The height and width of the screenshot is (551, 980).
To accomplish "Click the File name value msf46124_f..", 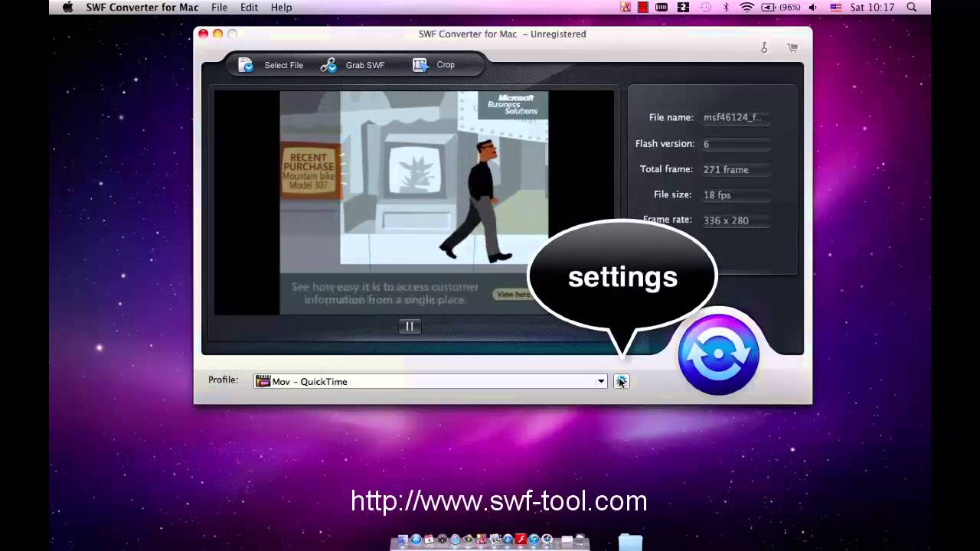I will point(736,118).
